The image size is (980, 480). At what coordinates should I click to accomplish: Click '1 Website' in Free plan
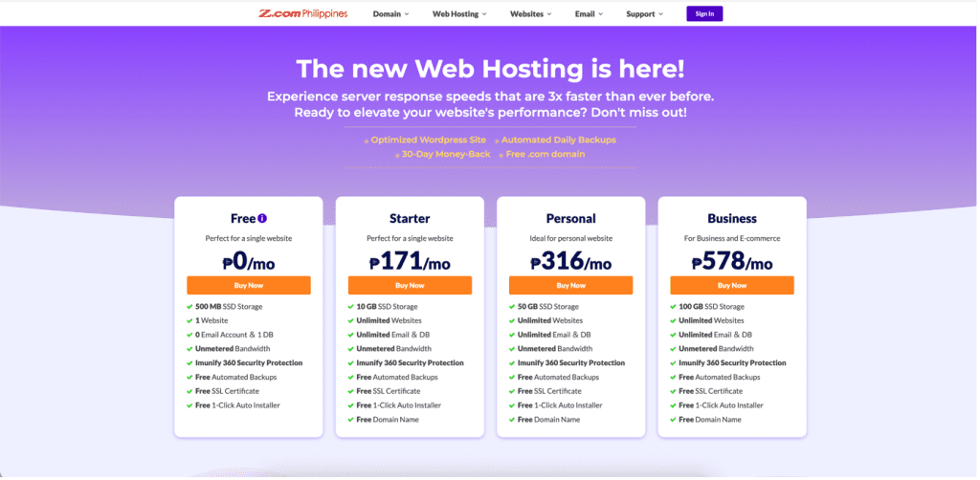212,320
